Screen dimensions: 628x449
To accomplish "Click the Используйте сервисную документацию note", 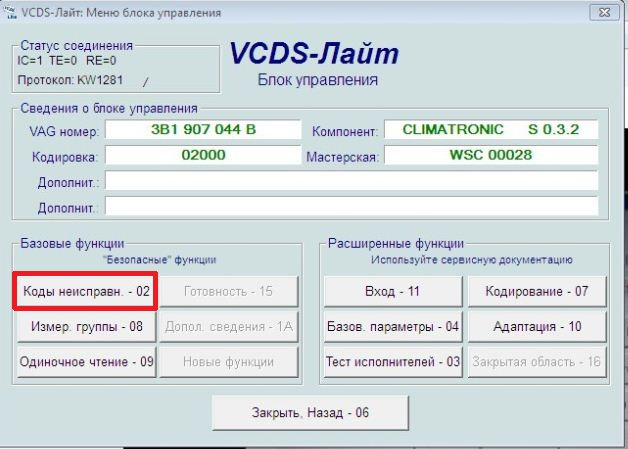I will 471,260.
